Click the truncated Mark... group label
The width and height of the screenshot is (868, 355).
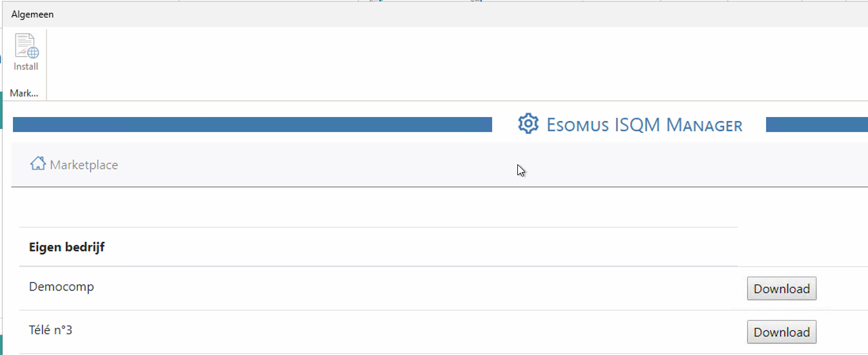24,93
